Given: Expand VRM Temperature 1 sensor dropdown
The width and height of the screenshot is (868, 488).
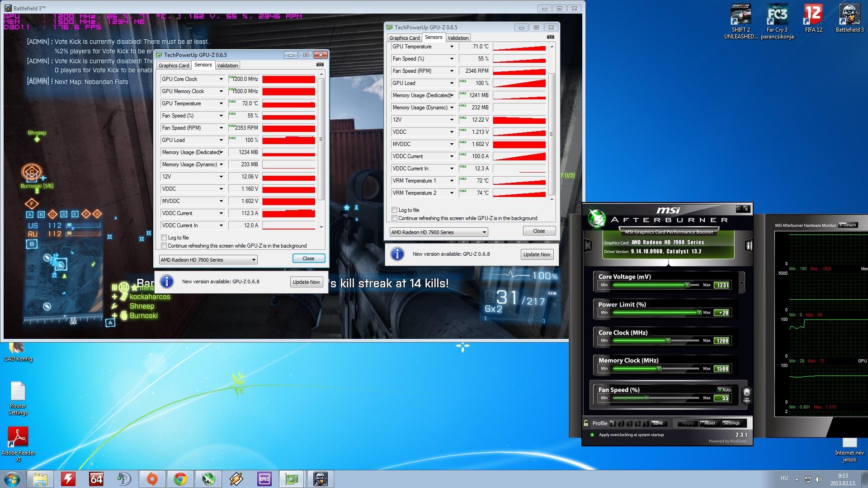Looking at the screenshot, I should 452,181.
